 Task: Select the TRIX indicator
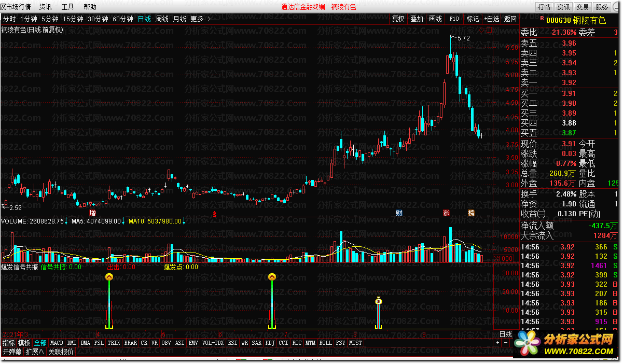(x=114, y=343)
